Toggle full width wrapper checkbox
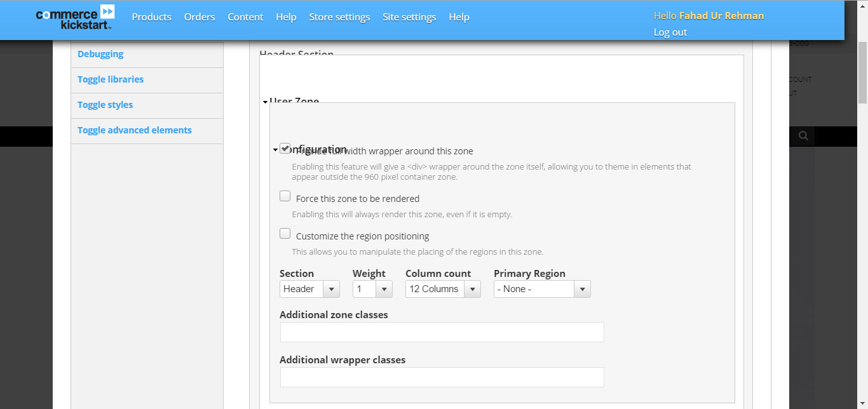868x409 pixels. coord(285,148)
